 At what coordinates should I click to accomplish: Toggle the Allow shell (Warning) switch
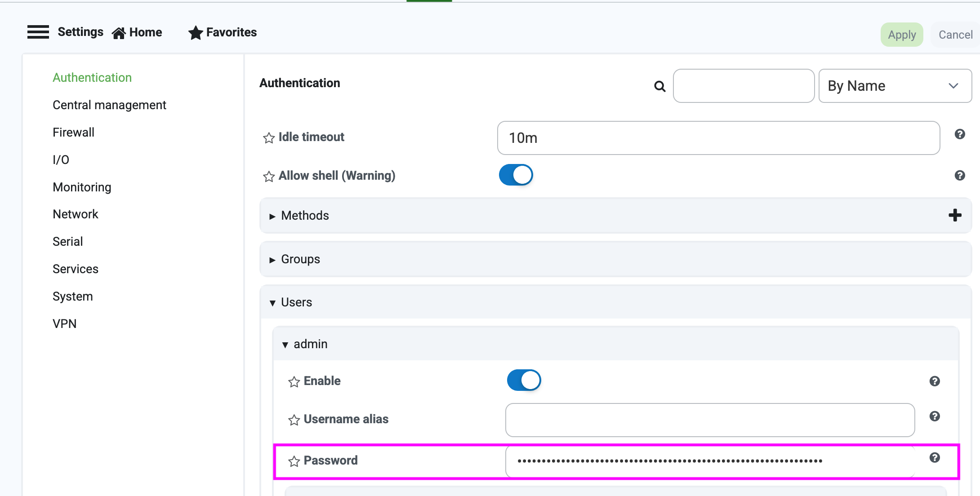coord(516,175)
